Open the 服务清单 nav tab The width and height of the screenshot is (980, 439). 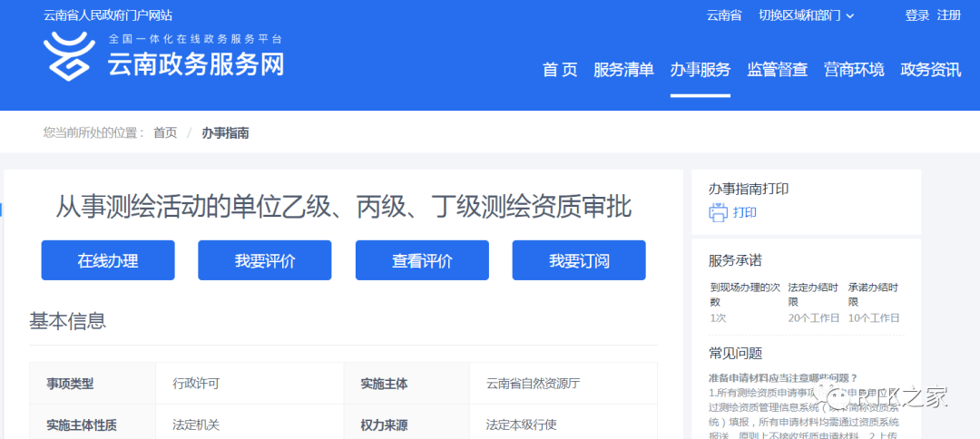point(623,70)
